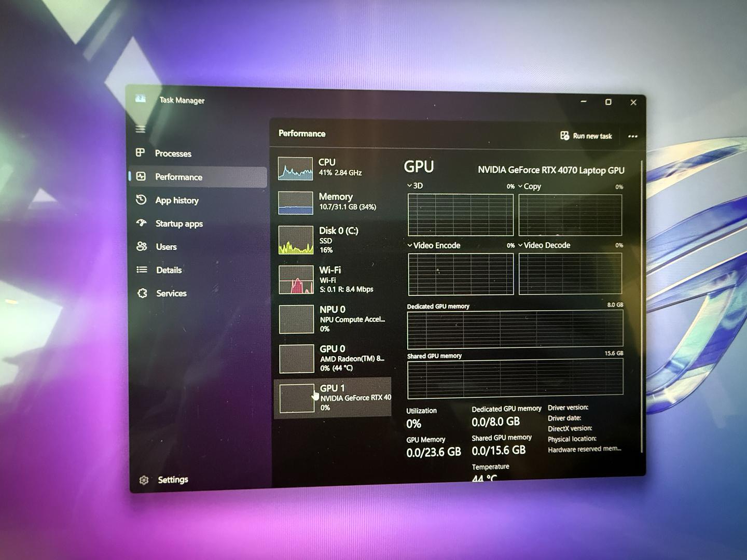747x560 pixels.
Task: Click the Hardware reserved memory label
Action: click(585, 449)
